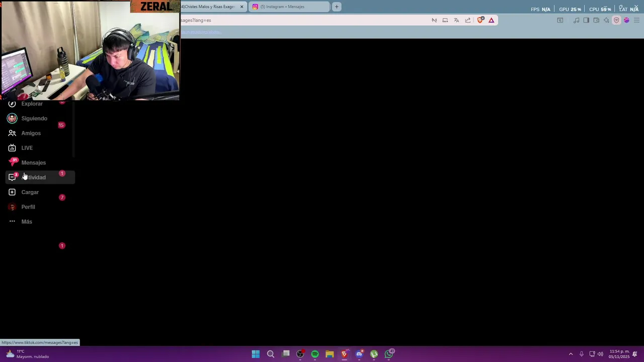
Task: Open the LIVE section
Action: coord(27,148)
